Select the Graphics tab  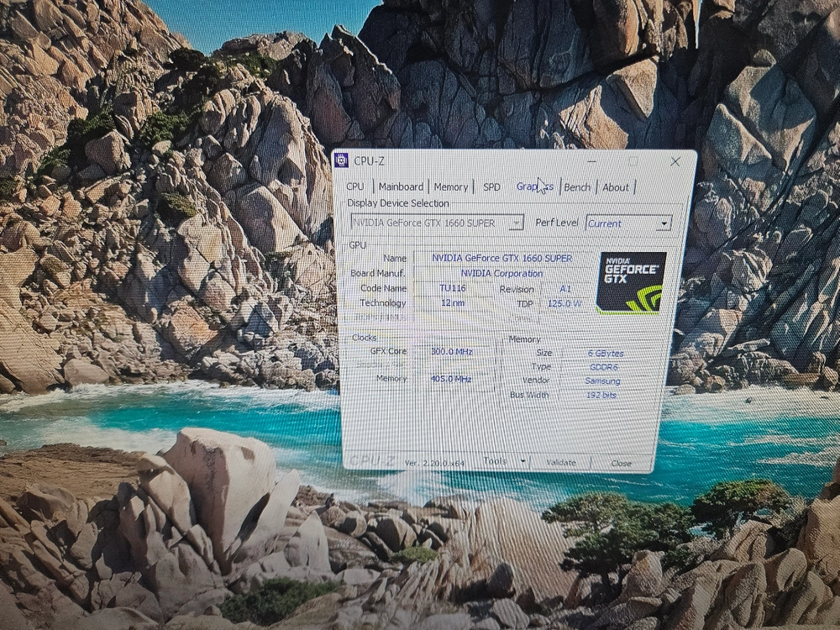click(534, 186)
